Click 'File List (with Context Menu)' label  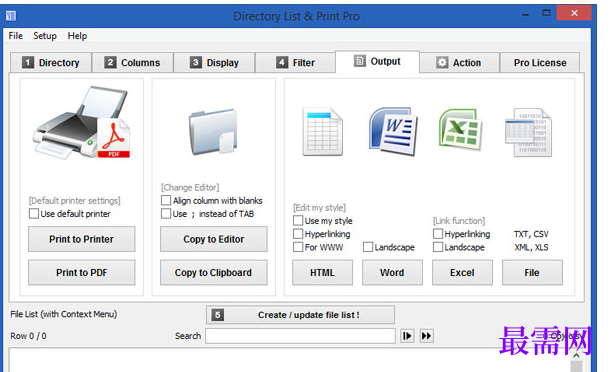point(64,314)
